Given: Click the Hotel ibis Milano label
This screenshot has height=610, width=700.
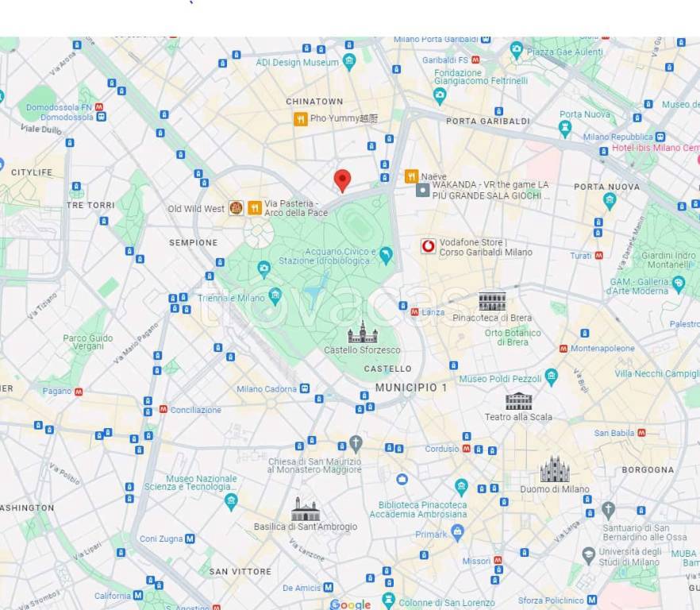Looking at the screenshot, I should [x=656, y=148].
